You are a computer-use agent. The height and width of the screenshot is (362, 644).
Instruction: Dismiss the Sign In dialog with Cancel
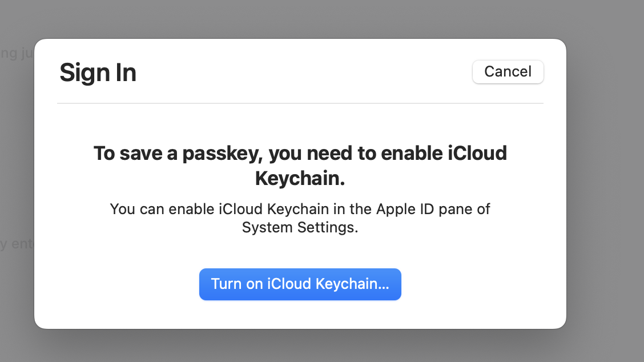(x=508, y=72)
